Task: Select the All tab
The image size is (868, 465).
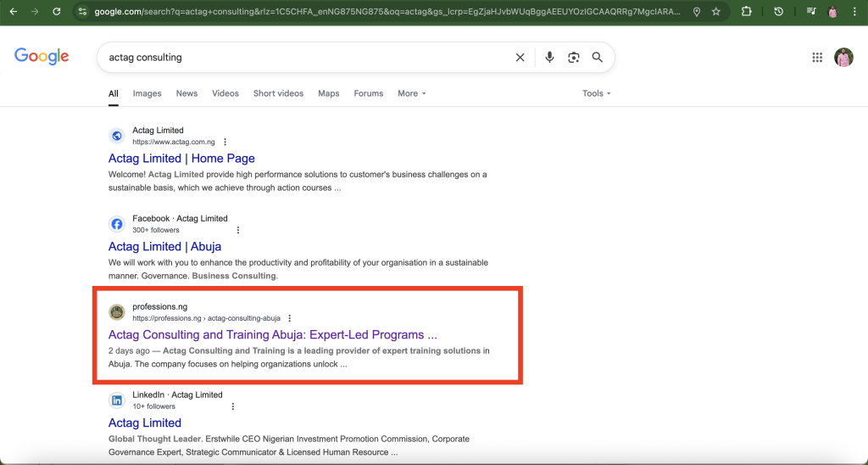Action: pos(114,93)
